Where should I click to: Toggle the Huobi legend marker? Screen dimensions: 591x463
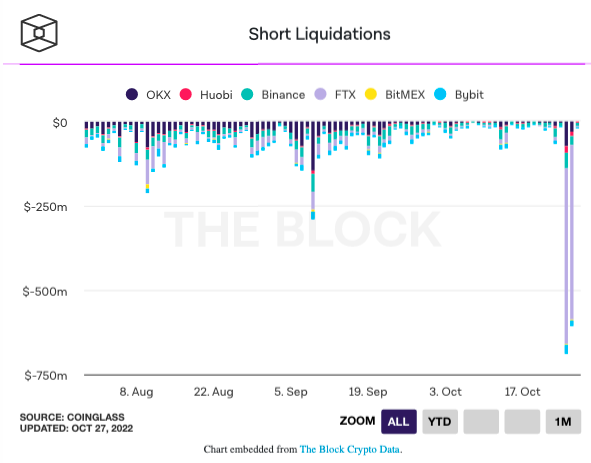(x=185, y=94)
